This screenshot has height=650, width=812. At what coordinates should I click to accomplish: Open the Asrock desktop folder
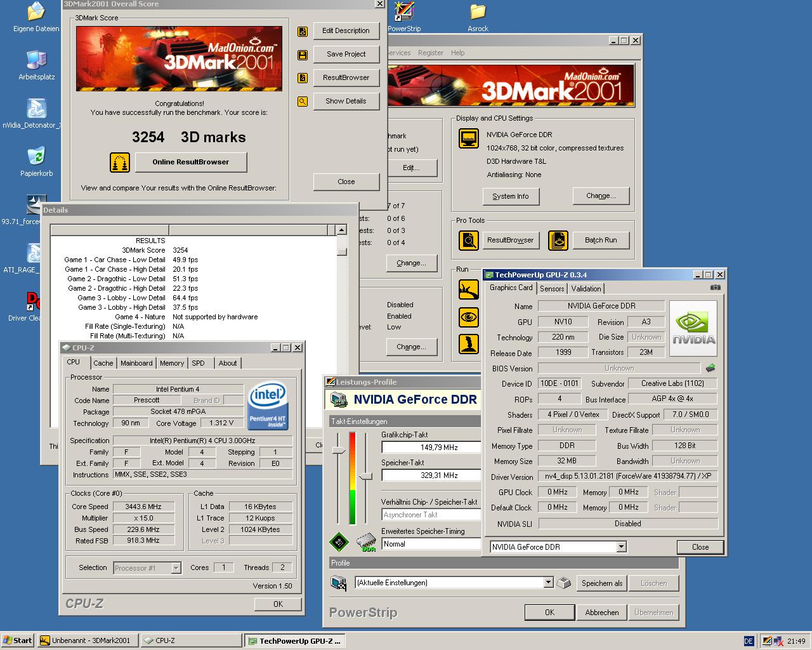click(478, 11)
